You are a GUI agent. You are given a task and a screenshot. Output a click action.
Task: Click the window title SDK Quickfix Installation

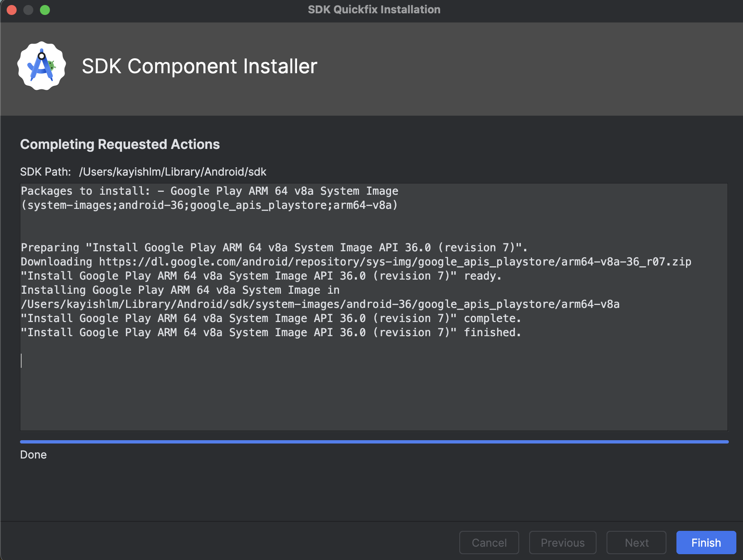tap(374, 10)
